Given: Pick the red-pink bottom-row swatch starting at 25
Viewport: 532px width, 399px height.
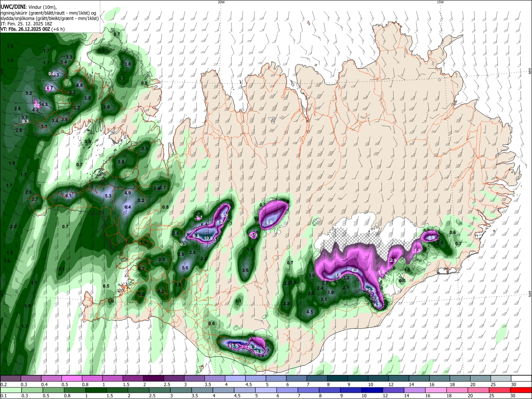Looking at the screenshot, I should pyautogui.click(x=500, y=390).
